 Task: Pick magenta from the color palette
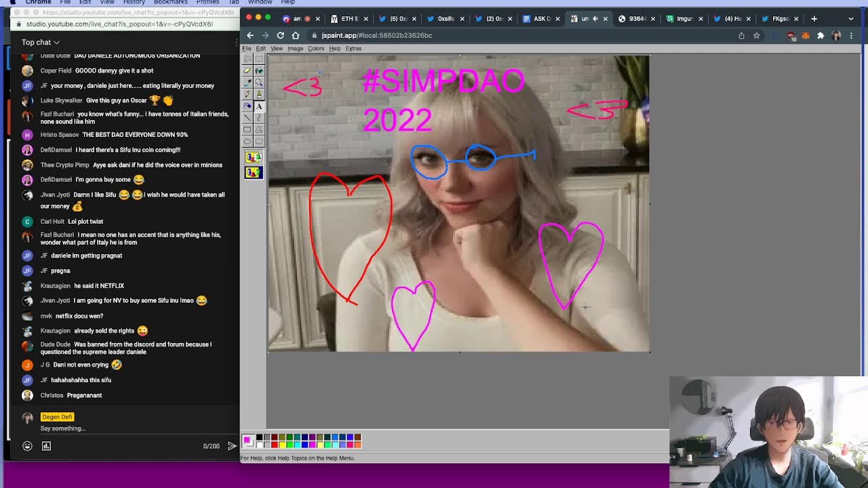tap(313, 445)
